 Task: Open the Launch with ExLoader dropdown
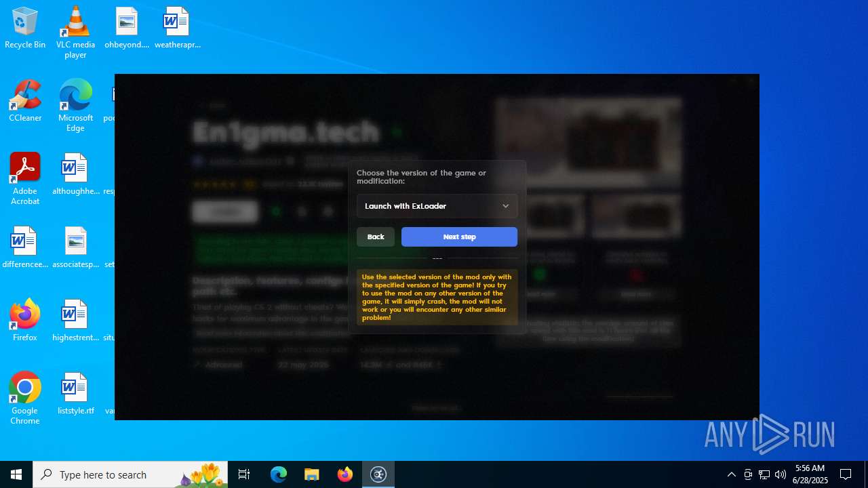tap(437, 206)
